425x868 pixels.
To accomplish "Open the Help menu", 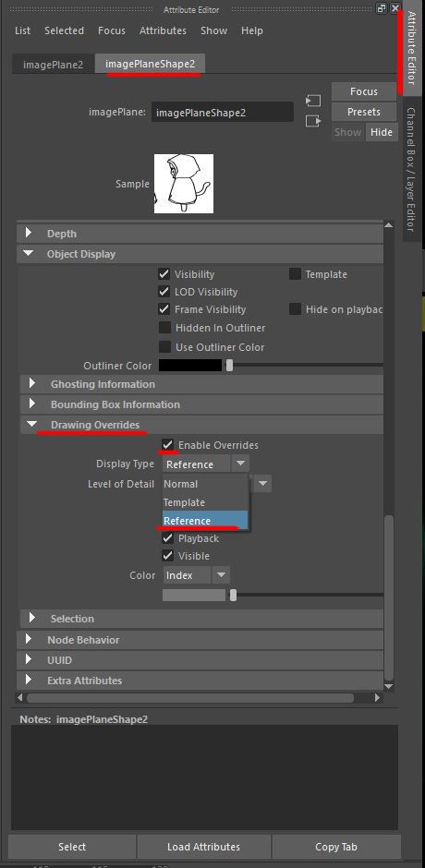I will pyautogui.click(x=251, y=31).
